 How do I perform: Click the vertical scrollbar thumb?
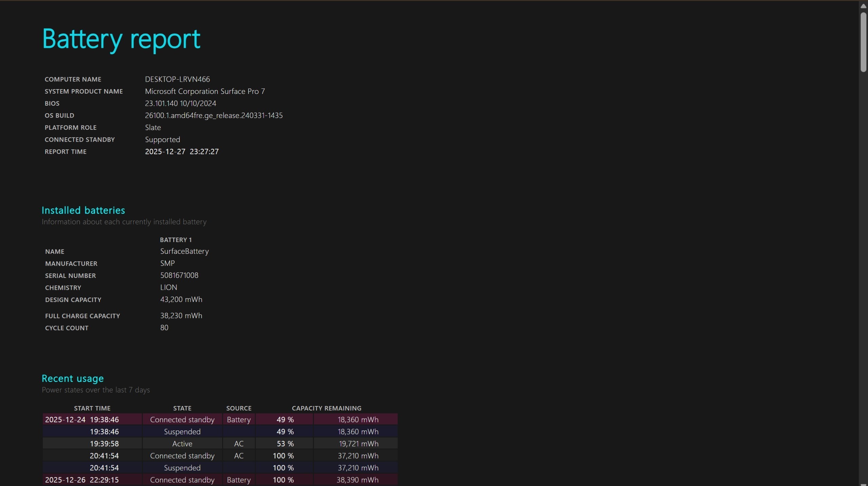[863, 41]
